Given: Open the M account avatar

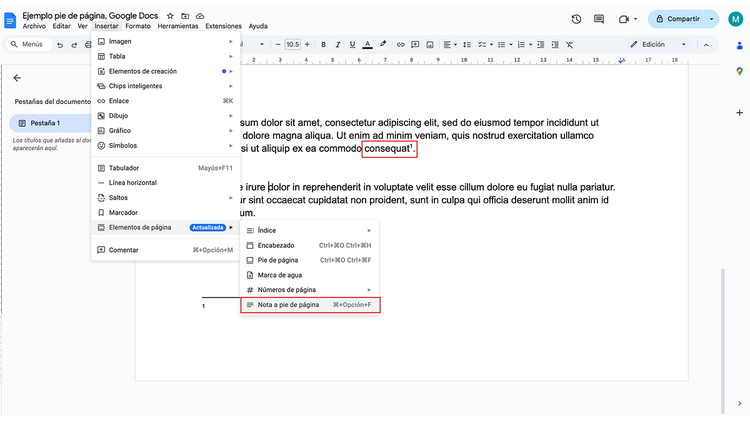Looking at the screenshot, I should [x=735, y=19].
